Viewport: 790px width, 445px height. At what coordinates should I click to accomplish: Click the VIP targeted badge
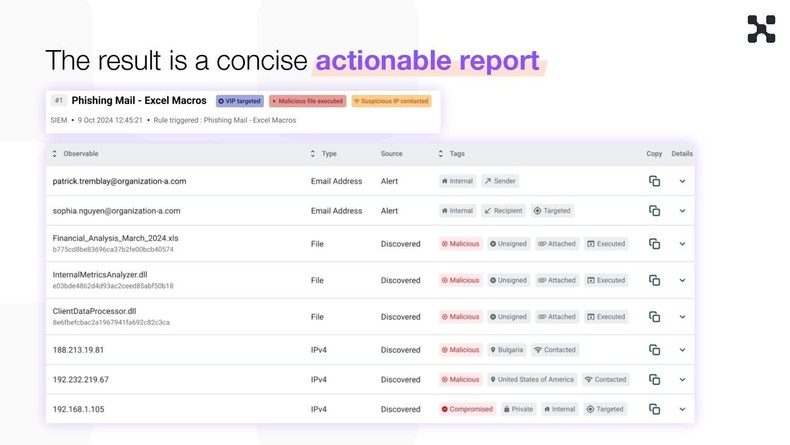[x=240, y=101]
